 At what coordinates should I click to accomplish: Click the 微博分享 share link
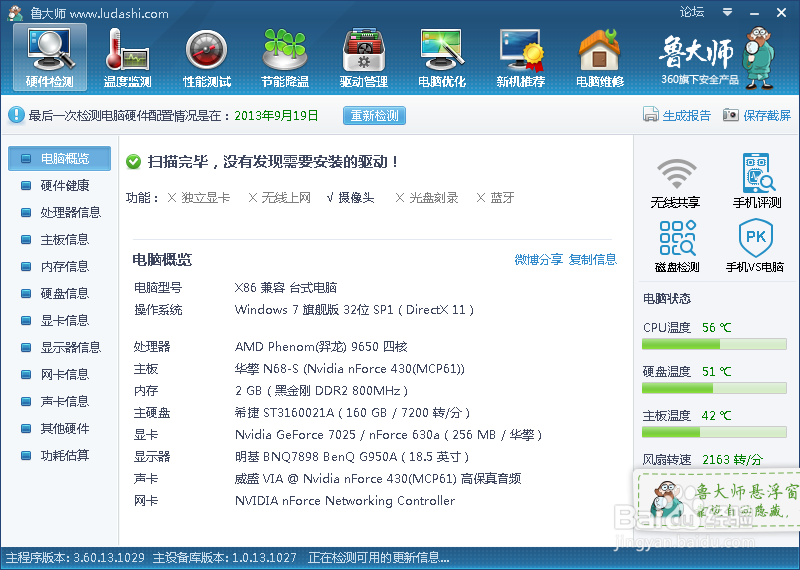(539, 260)
